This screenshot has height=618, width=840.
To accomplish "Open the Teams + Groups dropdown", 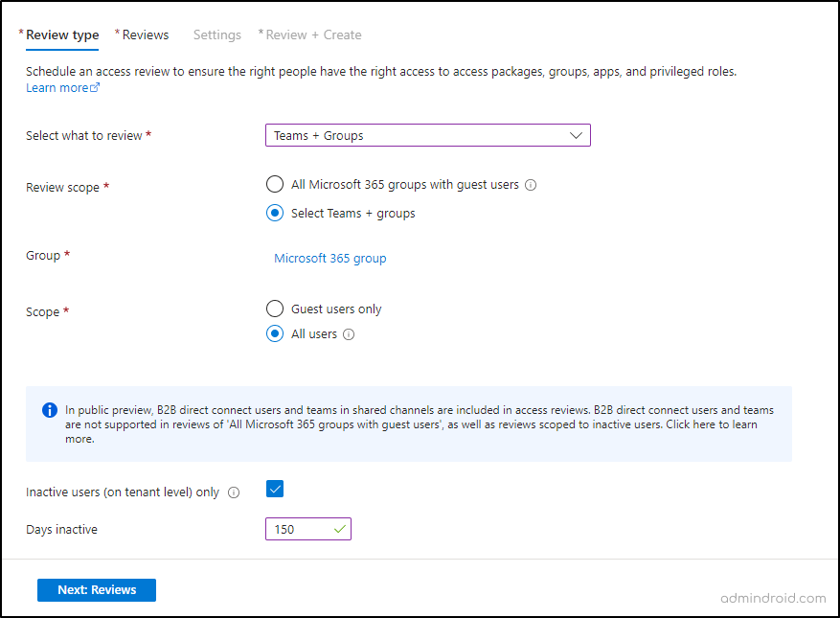I will point(428,135).
